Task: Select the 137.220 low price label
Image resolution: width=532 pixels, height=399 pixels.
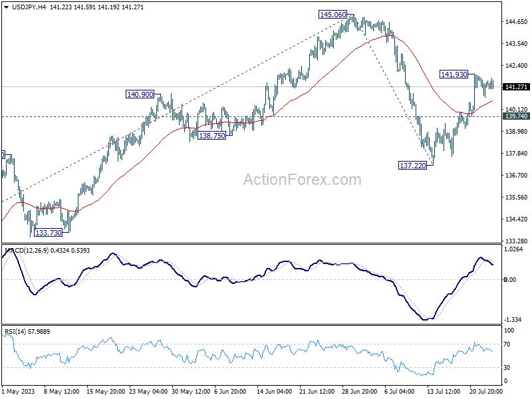Action: click(x=412, y=166)
